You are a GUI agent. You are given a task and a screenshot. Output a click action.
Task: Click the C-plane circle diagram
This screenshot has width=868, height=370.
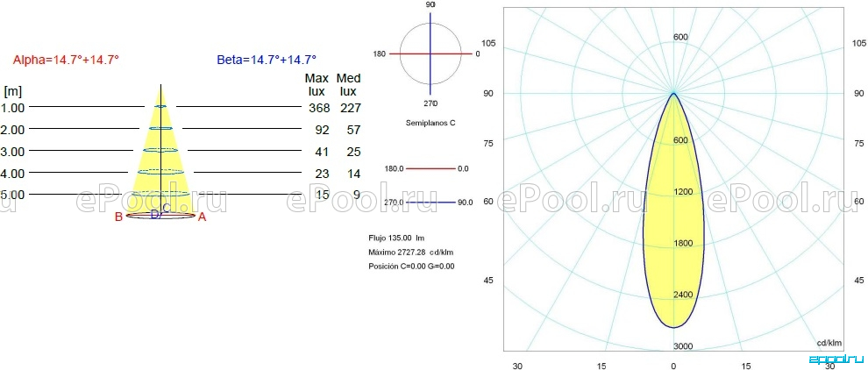point(430,53)
